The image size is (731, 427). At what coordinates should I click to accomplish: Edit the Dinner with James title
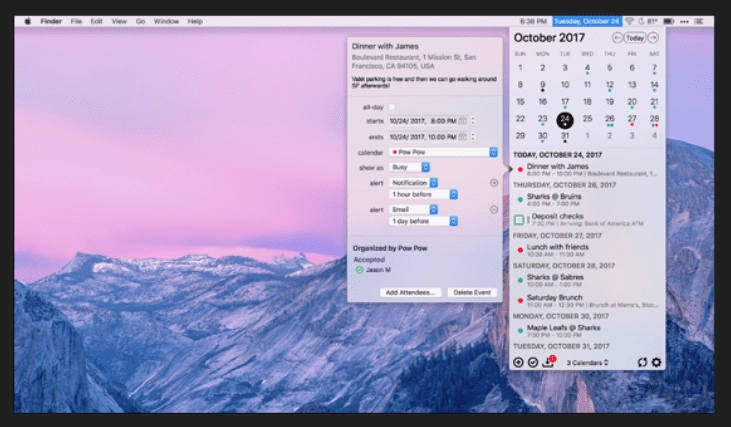coord(385,46)
